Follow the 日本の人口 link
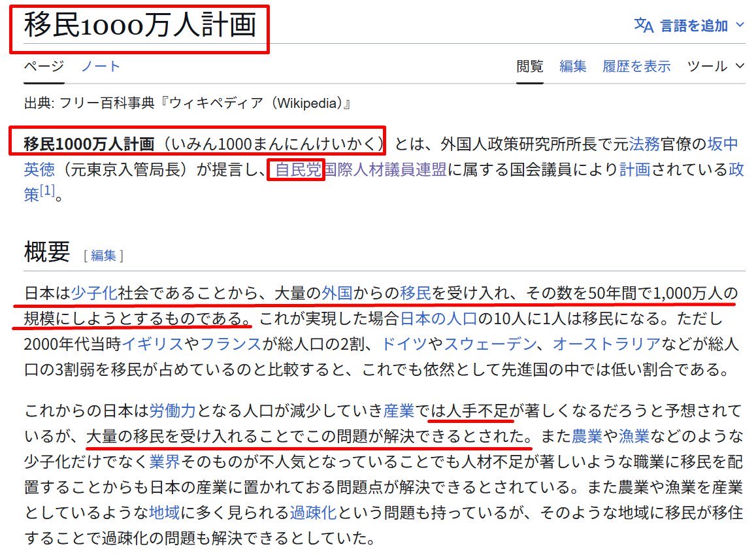Screen dimensions: 756x555 pos(438,318)
